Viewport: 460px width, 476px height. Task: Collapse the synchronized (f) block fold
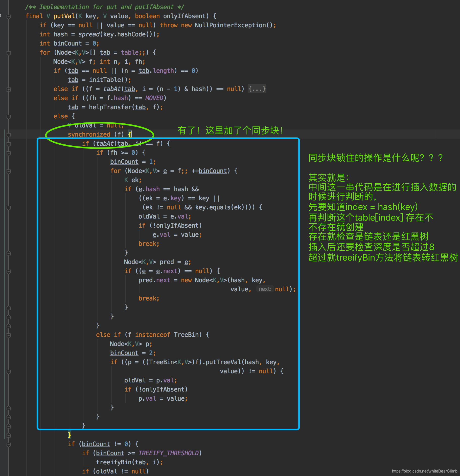(x=9, y=135)
